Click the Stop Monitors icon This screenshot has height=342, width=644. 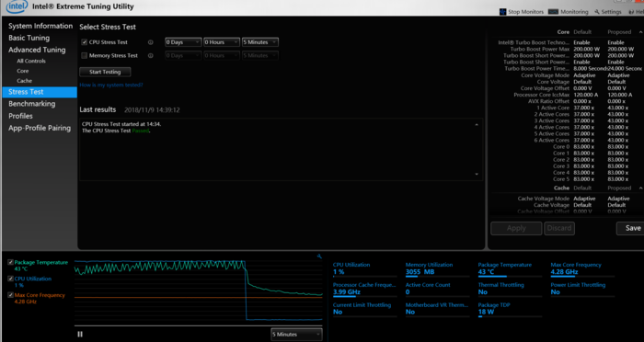502,12
